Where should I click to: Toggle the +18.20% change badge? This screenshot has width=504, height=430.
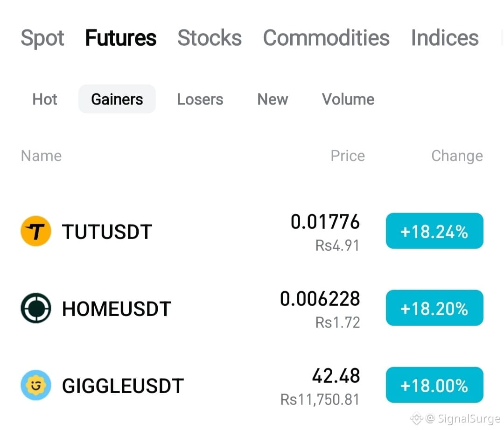click(x=434, y=308)
